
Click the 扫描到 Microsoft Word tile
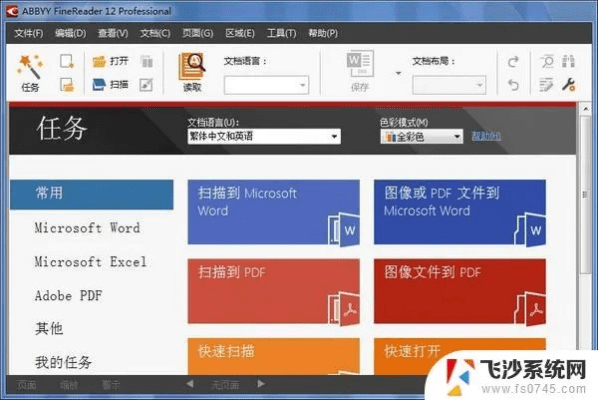tap(273, 212)
